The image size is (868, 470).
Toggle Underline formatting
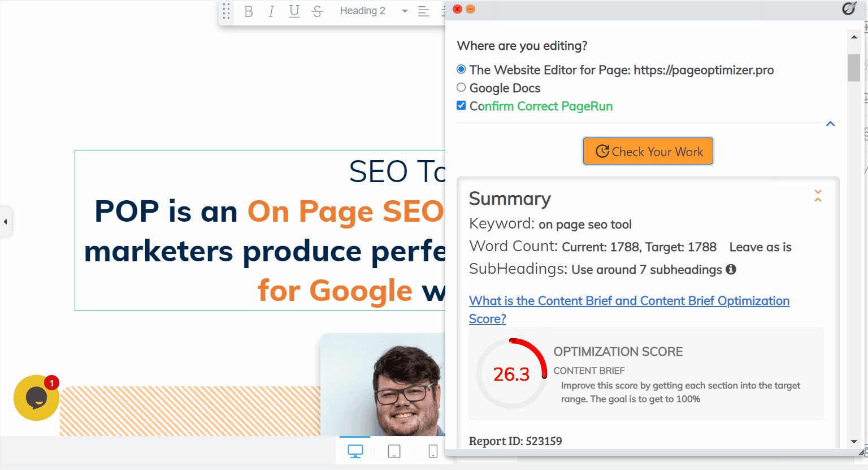[294, 11]
